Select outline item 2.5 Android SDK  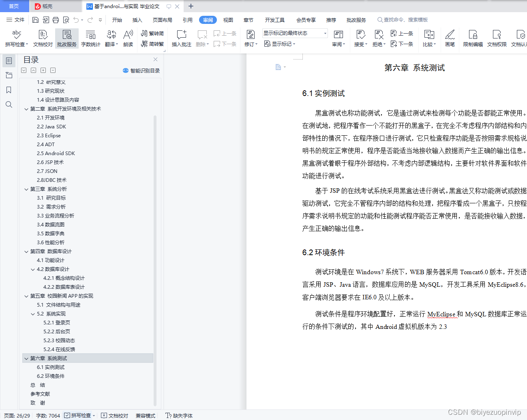[56, 154]
